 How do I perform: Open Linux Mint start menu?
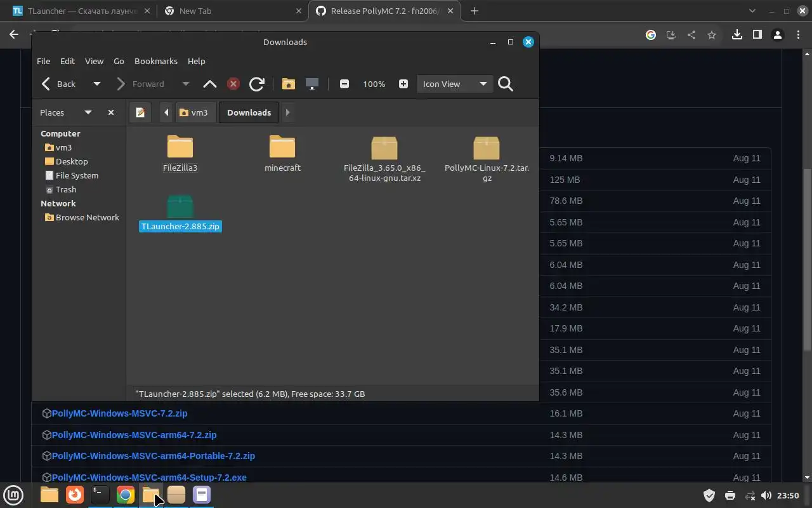pyautogui.click(x=13, y=495)
